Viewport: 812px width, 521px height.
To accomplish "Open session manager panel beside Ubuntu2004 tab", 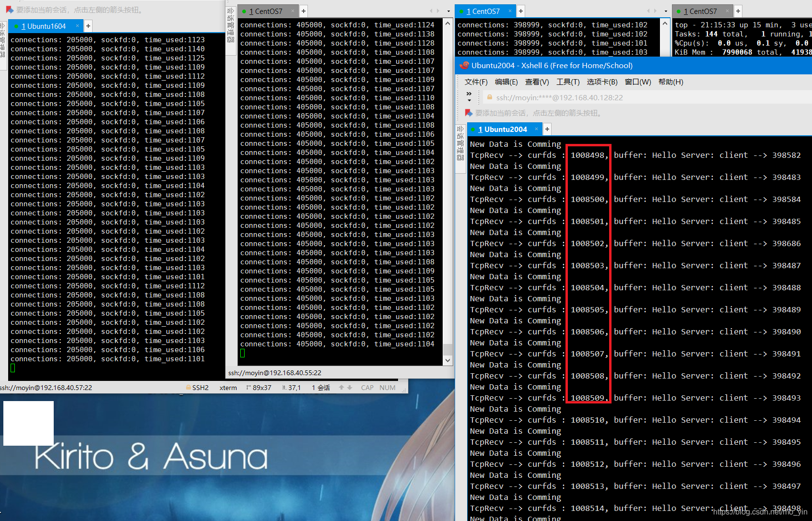I will click(x=460, y=143).
